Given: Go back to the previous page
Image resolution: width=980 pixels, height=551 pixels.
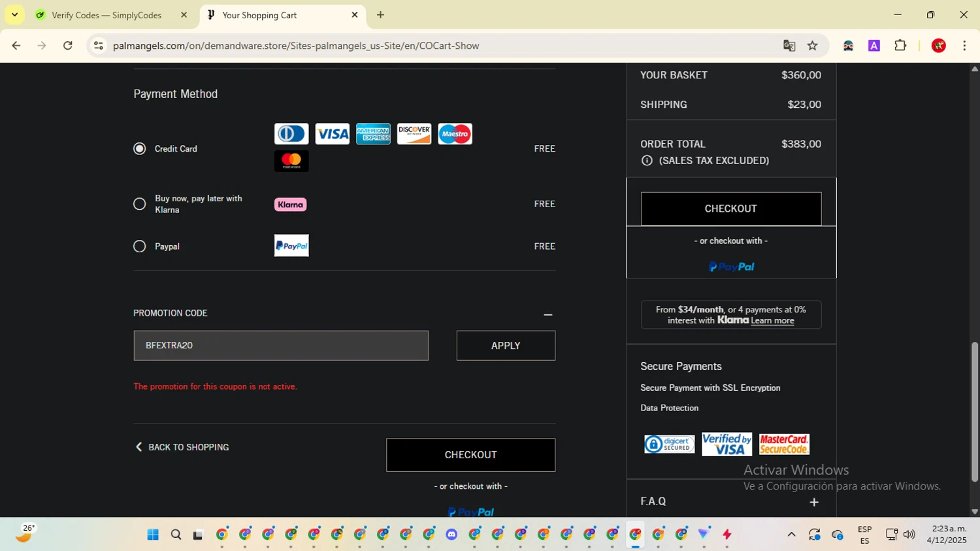Looking at the screenshot, I should pos(16,46).
